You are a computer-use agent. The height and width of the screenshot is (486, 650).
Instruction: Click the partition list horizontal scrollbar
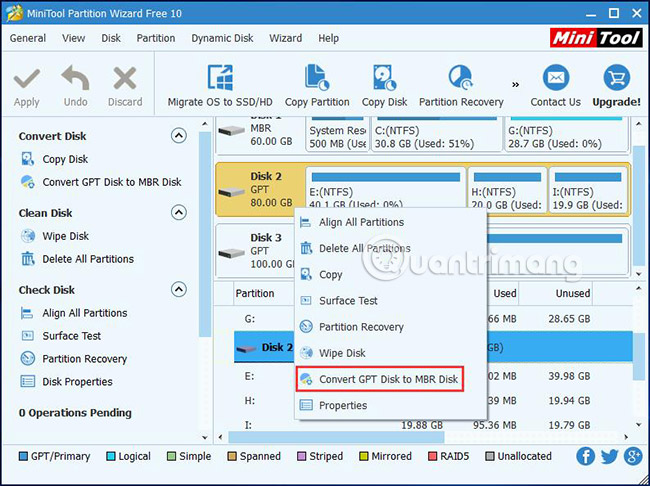[336, 437]
